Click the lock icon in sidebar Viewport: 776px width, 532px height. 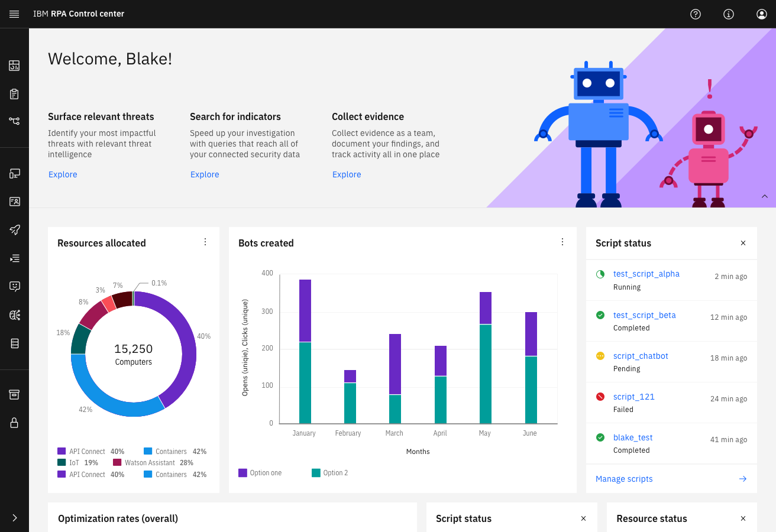click(x=14, y=423)
